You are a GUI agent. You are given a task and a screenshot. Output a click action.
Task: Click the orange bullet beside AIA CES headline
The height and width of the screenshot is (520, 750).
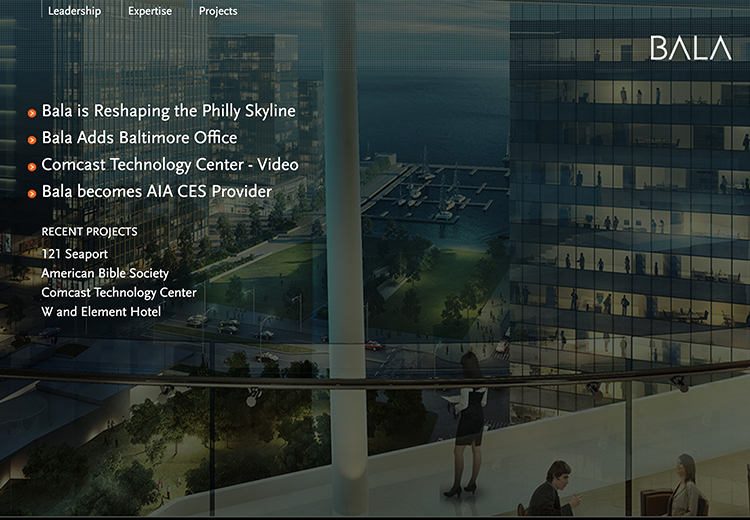33,192
